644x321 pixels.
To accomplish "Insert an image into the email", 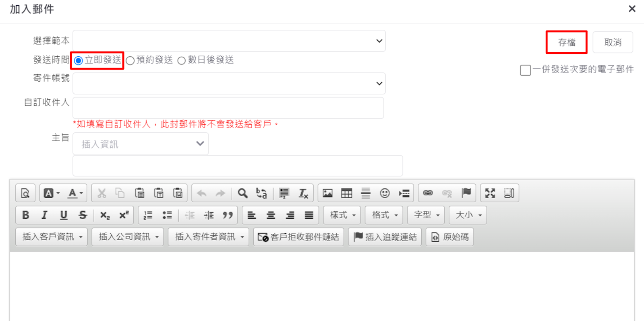I will point(327,193).
